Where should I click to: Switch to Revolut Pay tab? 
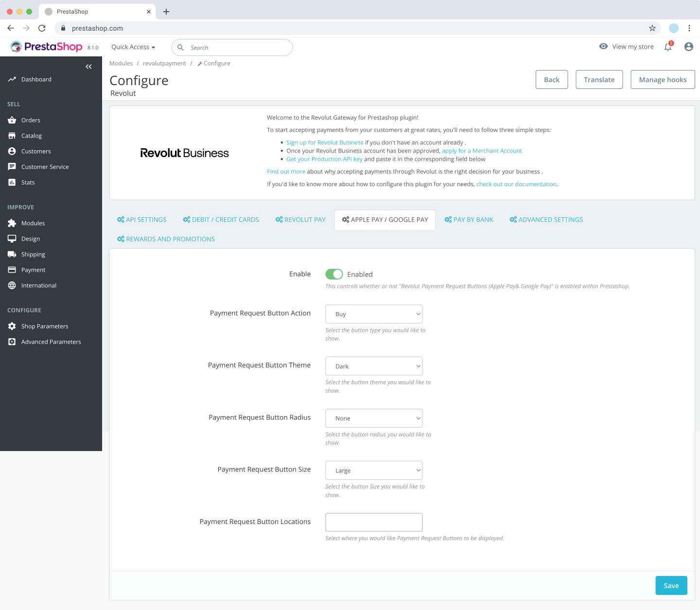click(300, 220)
